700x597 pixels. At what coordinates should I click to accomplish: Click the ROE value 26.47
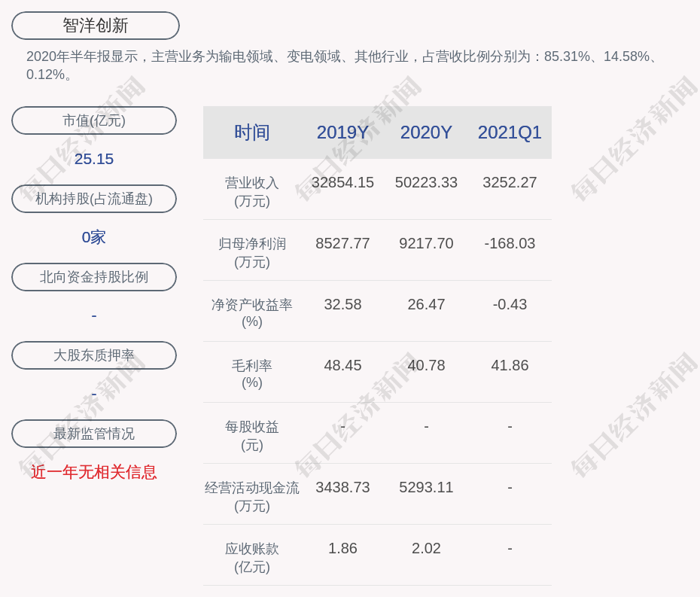point(426,305)
